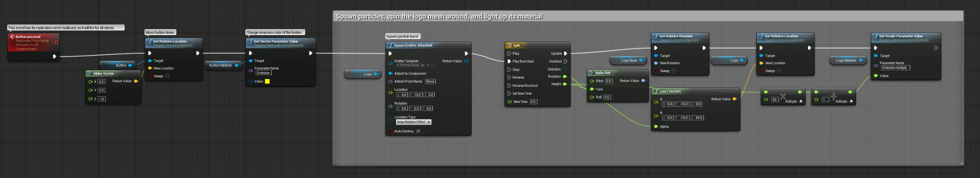The height and width of the screenshot is (178, 980).
Task: Open the yellow Value color swatch
Action: pos(267,82)
